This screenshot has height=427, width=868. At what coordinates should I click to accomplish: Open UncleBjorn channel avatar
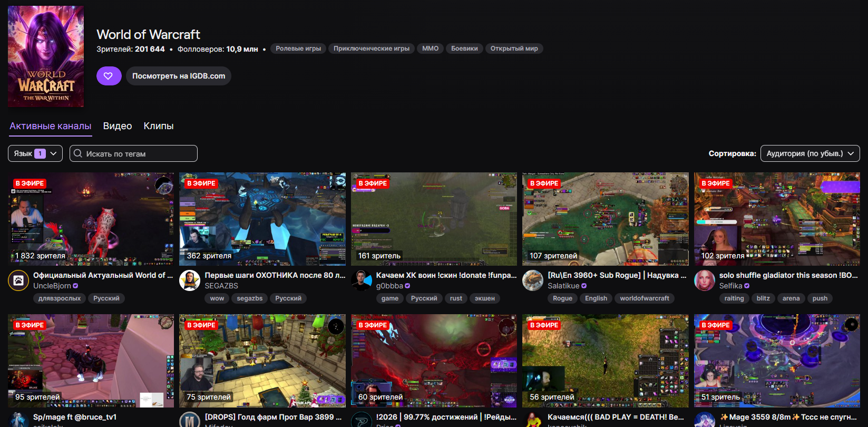click(x=18, y=280)
